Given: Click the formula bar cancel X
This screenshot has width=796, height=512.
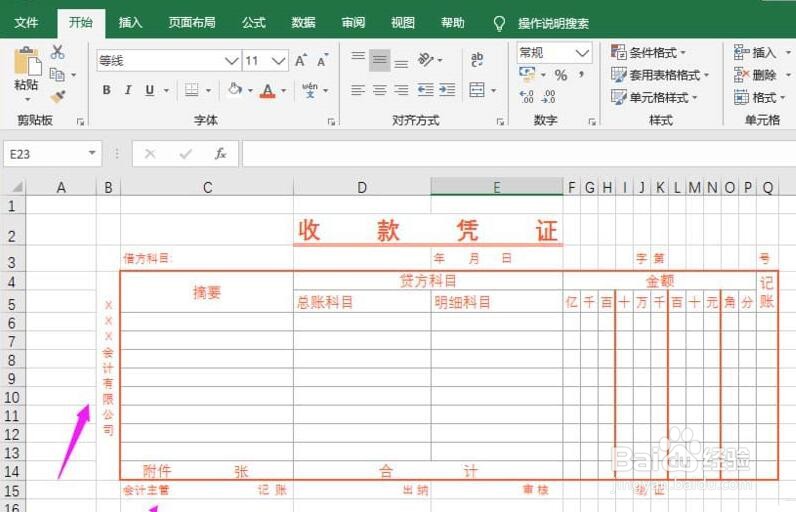Looking at the screenshot, I should click(150, 154).
